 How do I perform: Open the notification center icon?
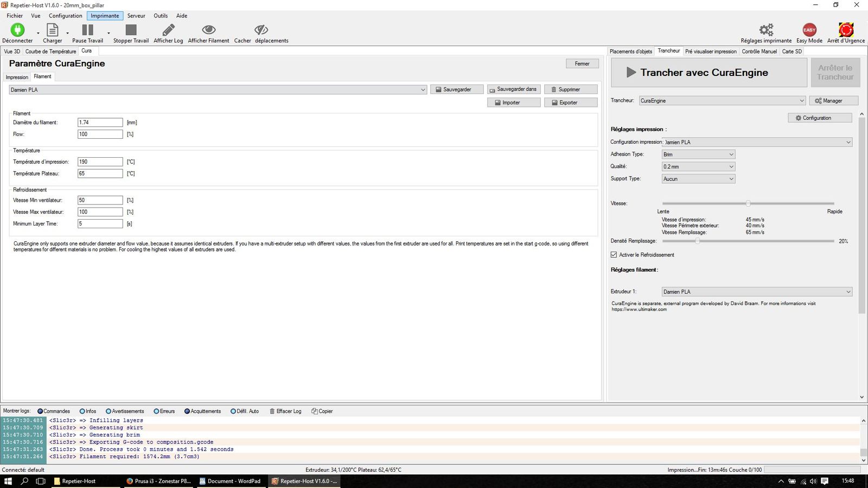click(825, 481)
